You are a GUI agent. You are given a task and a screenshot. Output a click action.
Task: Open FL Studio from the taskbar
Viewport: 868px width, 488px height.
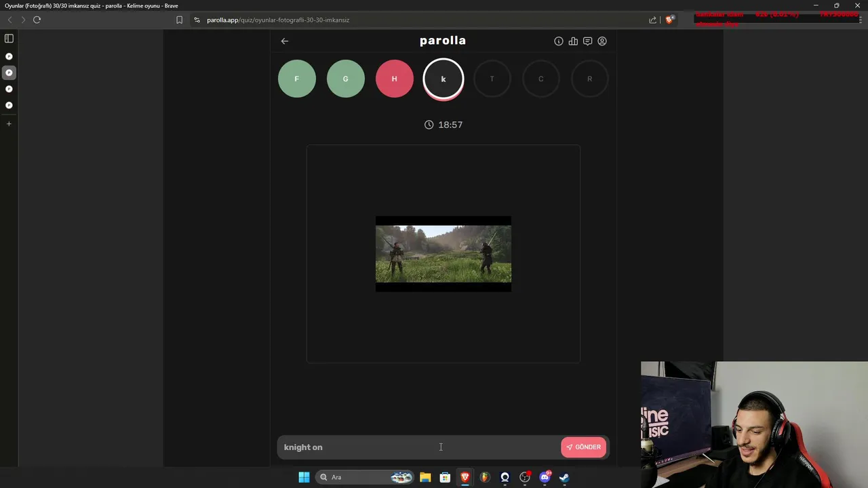485,477
